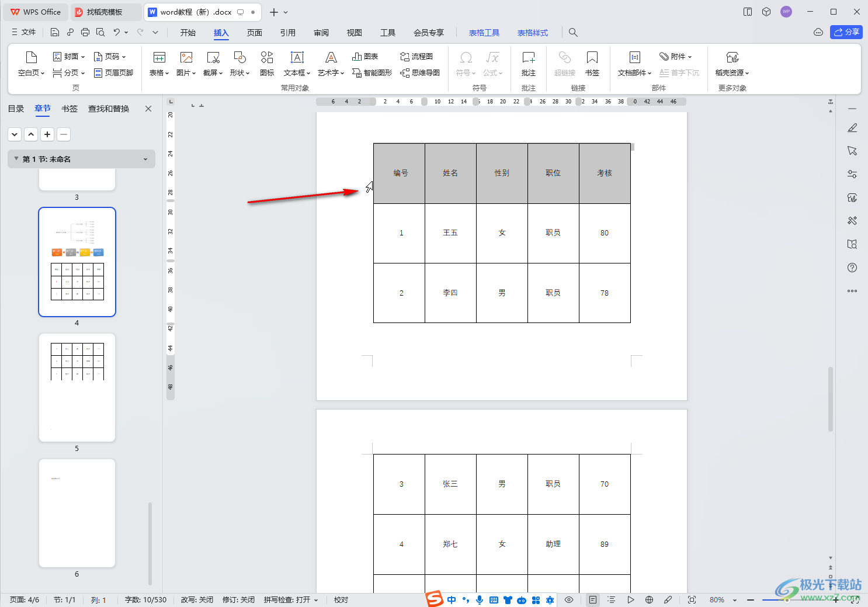868x607 pixels.
Task: Open Docer resources (稻壳资源)
Action: [732, 64]
